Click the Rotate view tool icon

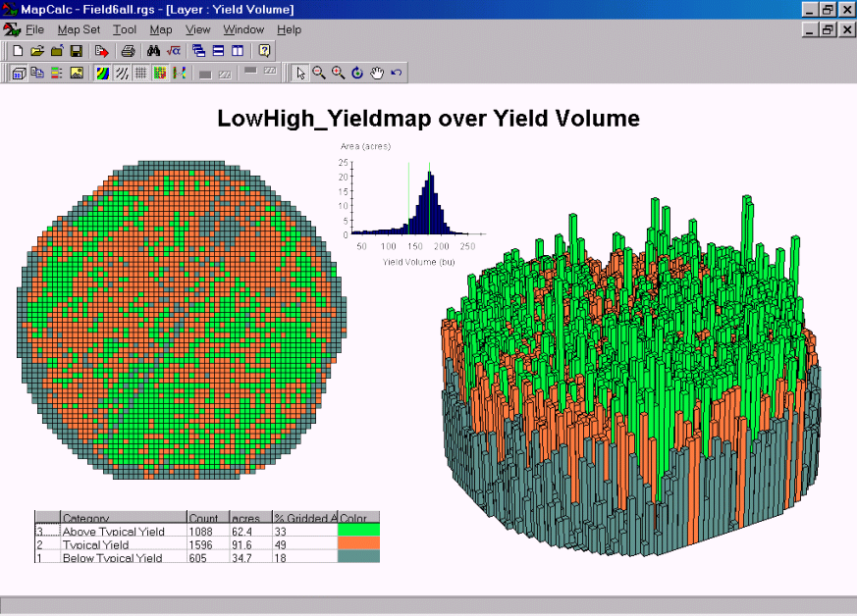tap(357, 73)
